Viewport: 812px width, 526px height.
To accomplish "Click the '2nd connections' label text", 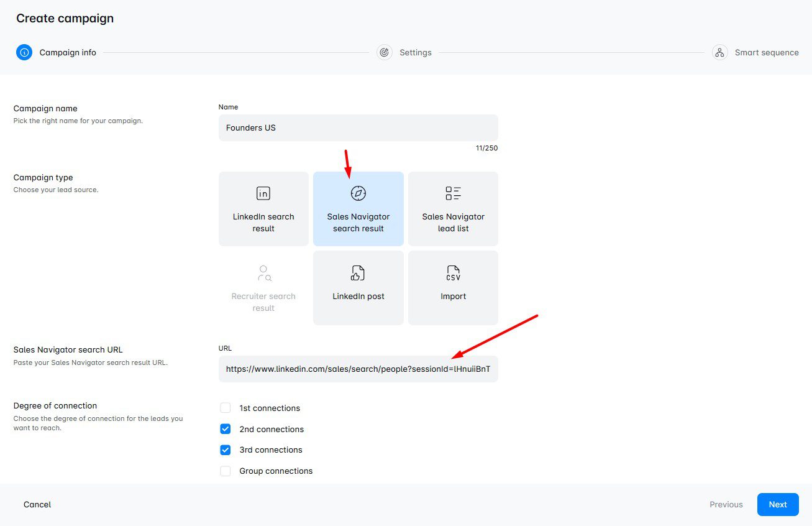I will tap(271, 429).
